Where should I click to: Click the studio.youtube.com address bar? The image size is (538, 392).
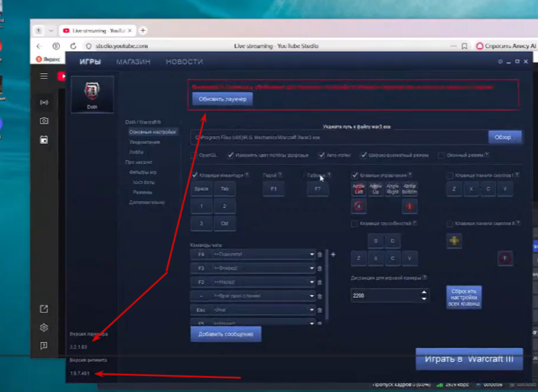tap(121, 46)
